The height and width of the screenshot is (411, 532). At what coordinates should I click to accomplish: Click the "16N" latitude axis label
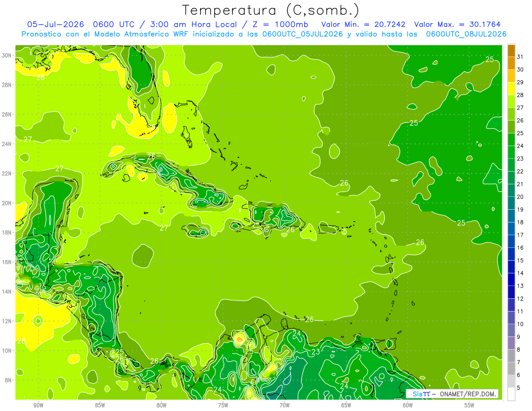8,262
